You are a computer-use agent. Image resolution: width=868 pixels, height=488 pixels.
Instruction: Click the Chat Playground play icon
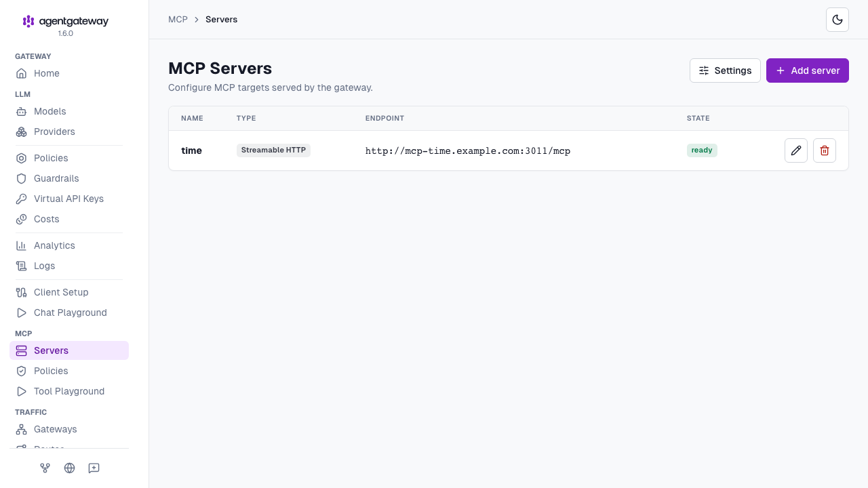[x=22, y=312]
